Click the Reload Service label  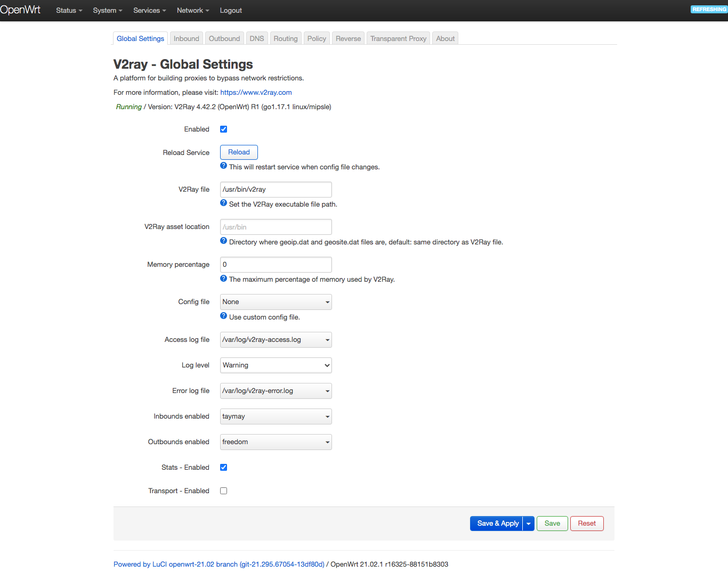(186, 153)
